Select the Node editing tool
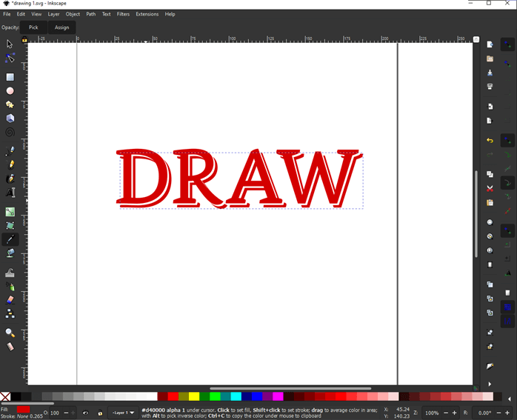Image resolution: width=517 pixels, height=420 pixels. pos(10,58)
